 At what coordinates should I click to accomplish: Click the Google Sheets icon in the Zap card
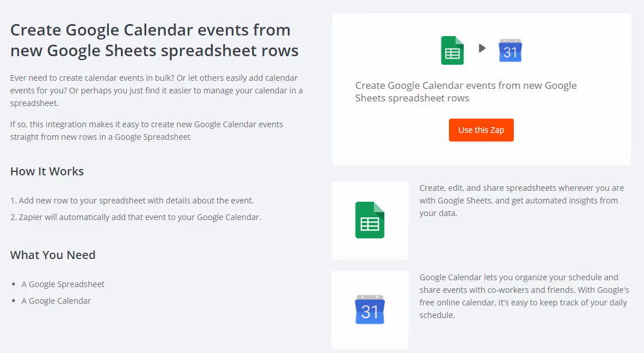[452, 50]
